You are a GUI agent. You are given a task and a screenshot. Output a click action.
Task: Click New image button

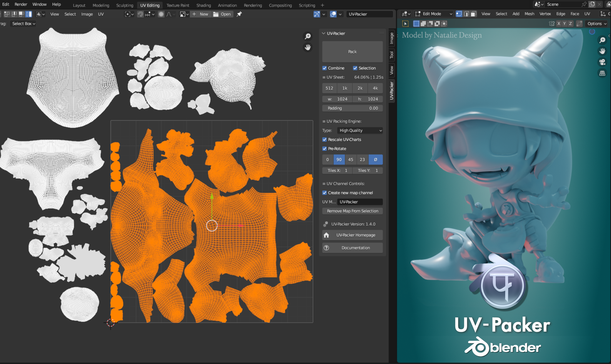tap(201, 14)
